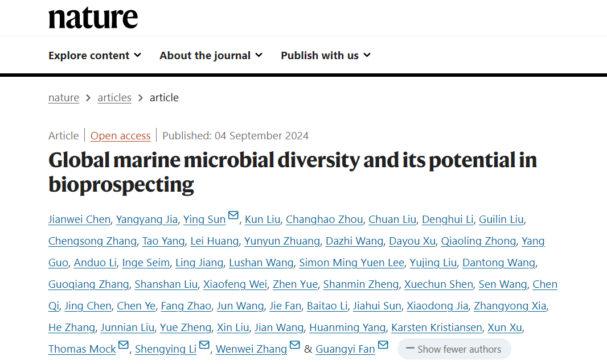Expand Publish with us menu
The width and height of the screenshot is (607, 364).
(x=325, y=55)
